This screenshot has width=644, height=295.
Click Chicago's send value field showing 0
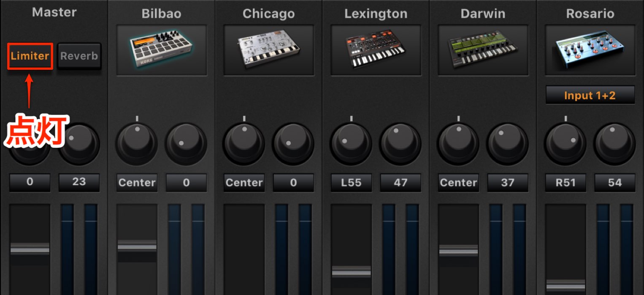point(293,183)
